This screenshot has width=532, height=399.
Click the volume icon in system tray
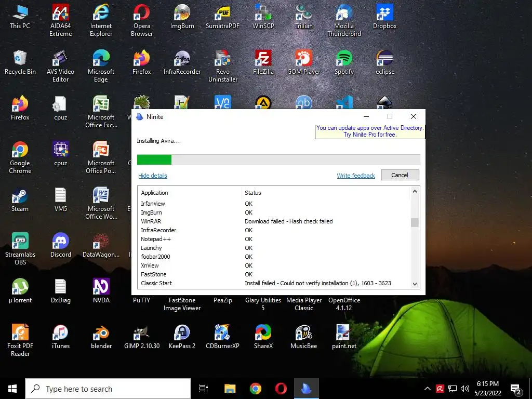(465, 389)
